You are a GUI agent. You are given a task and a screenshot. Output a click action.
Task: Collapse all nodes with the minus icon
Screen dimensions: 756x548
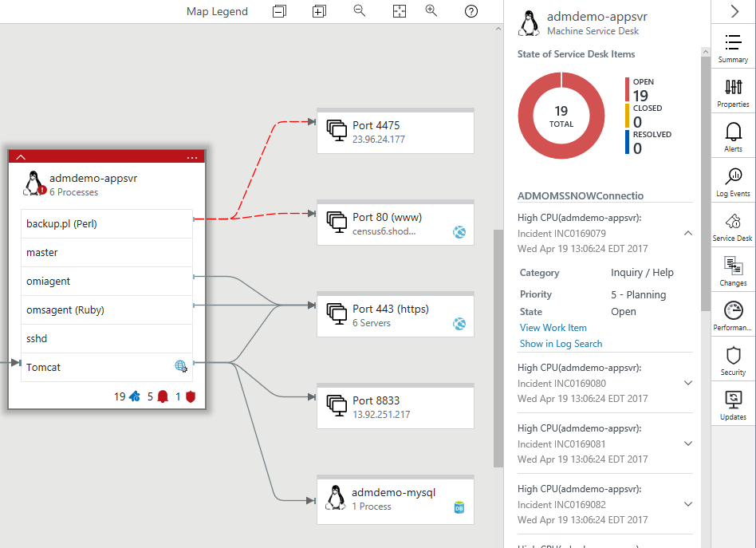(x=279, y=11)
